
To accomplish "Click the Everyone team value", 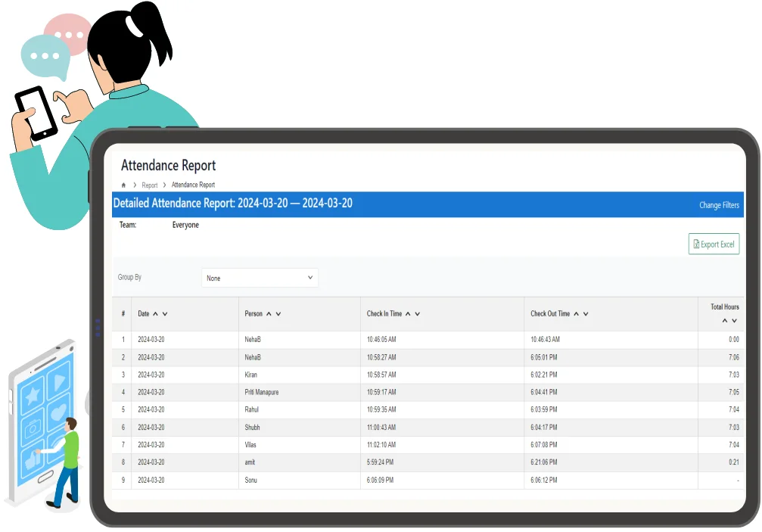I will (x=185, y=225).
